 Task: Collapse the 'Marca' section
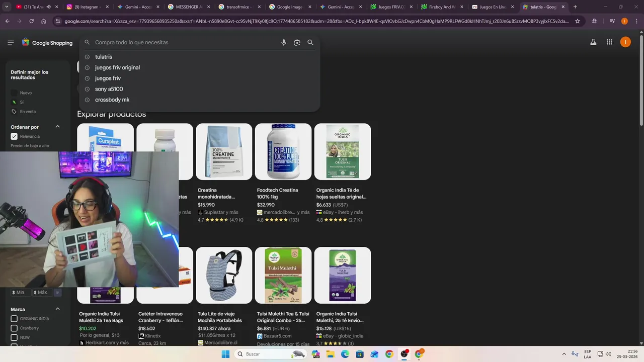[x=57, y=309]
